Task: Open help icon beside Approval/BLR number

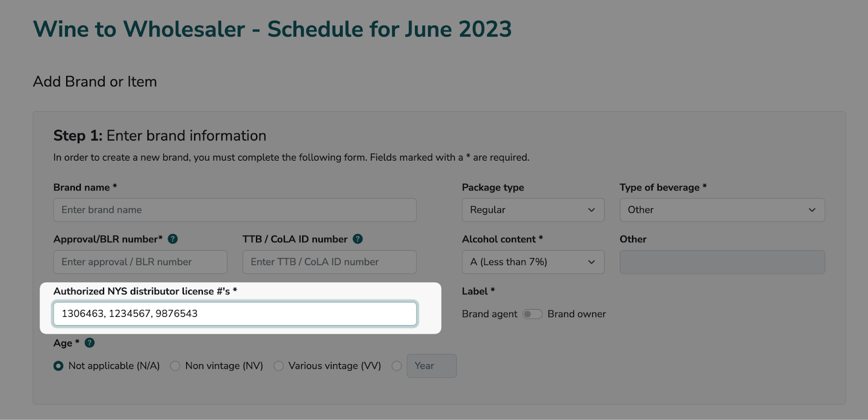Action: click(x=173, y=239)
